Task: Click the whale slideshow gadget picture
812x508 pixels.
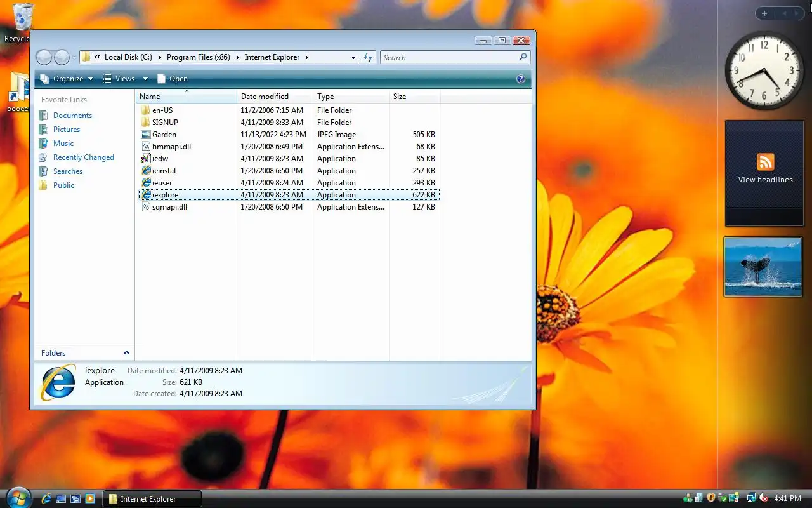Action: (763, 267)
